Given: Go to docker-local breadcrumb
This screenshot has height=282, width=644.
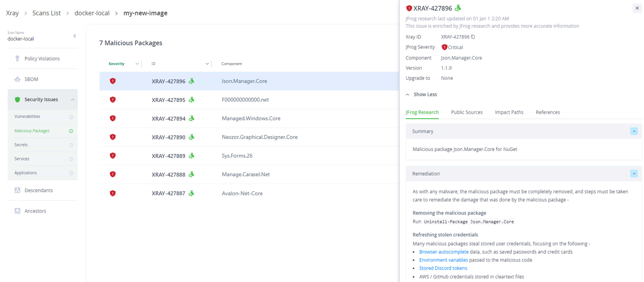Looking at the screenshot, I should (x=92, y=13).
